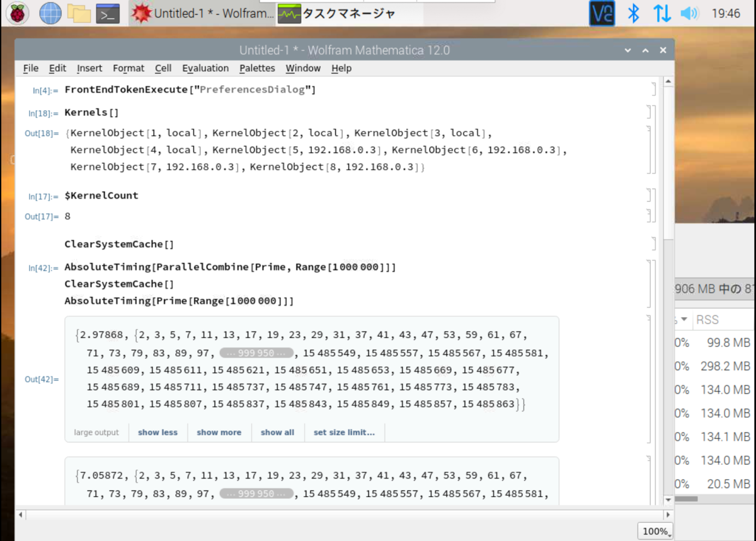Open the 100% magnification dropdown
The width and height of the screenshot is (756, 541).
point(655,531)
